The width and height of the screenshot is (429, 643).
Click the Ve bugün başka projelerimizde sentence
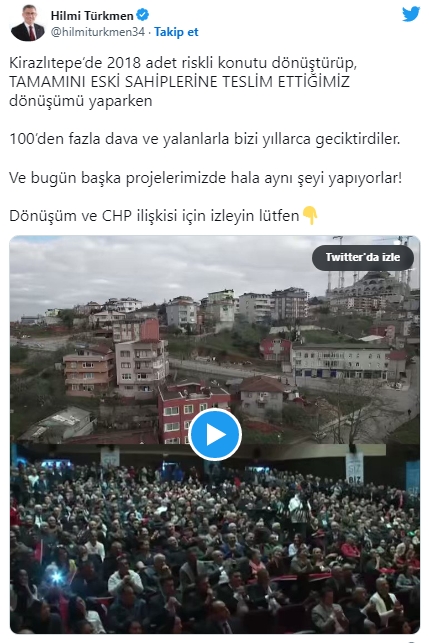point(205,178)
